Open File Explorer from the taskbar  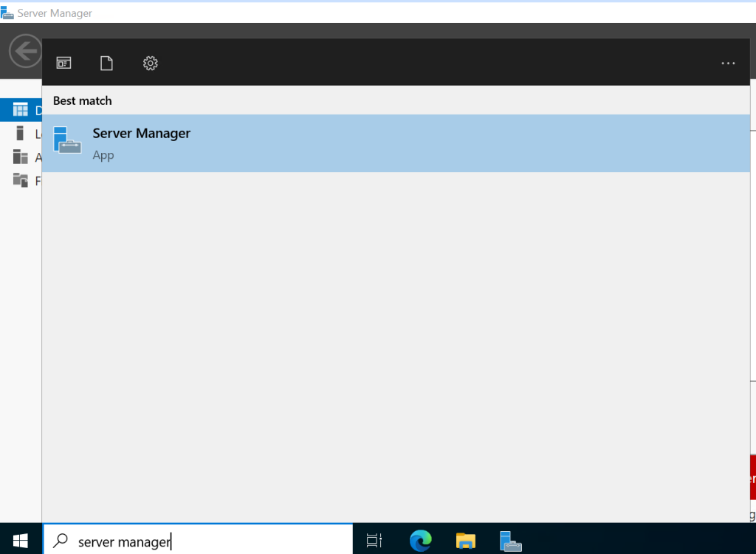[465, 540]
